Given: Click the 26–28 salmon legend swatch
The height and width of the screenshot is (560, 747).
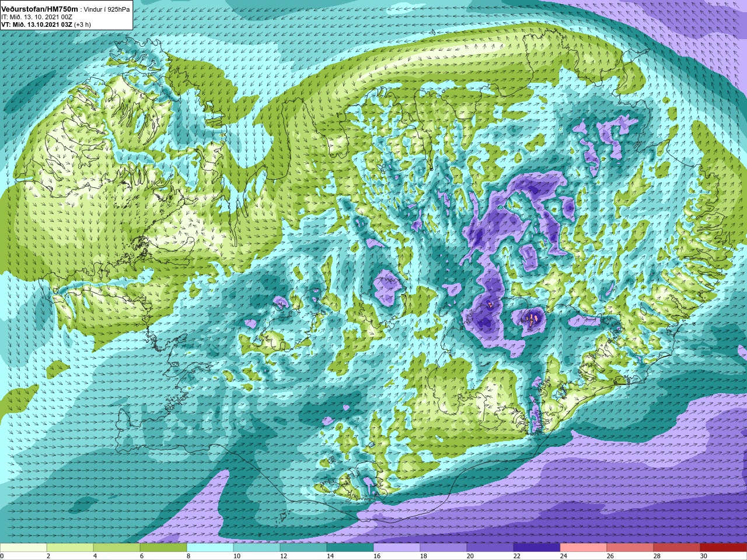Looking at the screenshot, I should (x=630, y=548).
